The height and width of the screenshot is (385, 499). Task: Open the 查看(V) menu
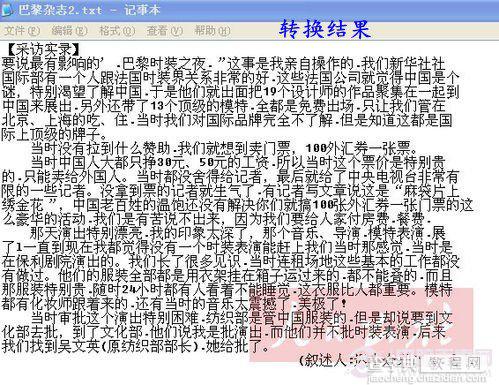pos(165,31)
